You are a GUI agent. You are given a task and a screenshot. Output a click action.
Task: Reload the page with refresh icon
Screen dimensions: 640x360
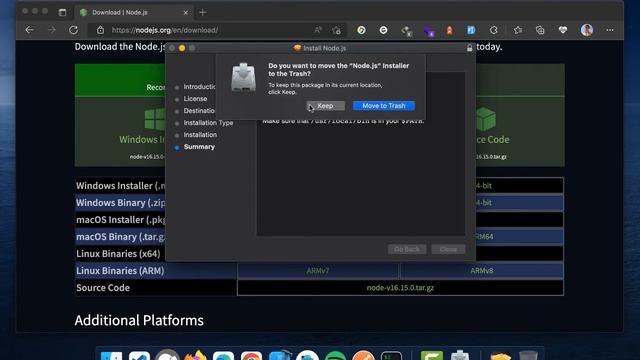tap(73, 30)
